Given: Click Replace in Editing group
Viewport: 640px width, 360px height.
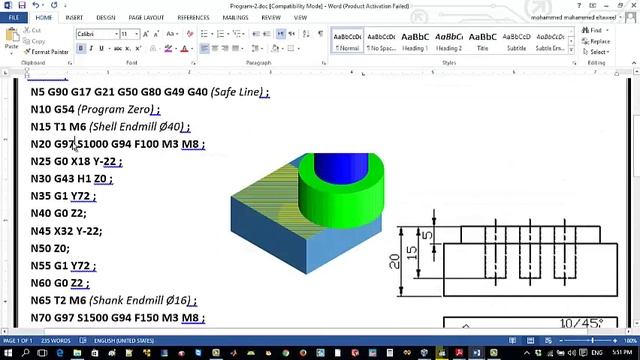Looking at the screenshot, I should click(596, 41).
